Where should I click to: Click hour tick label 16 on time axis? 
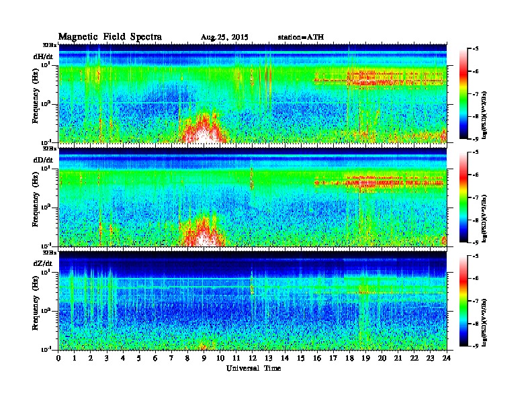[317, 358]
